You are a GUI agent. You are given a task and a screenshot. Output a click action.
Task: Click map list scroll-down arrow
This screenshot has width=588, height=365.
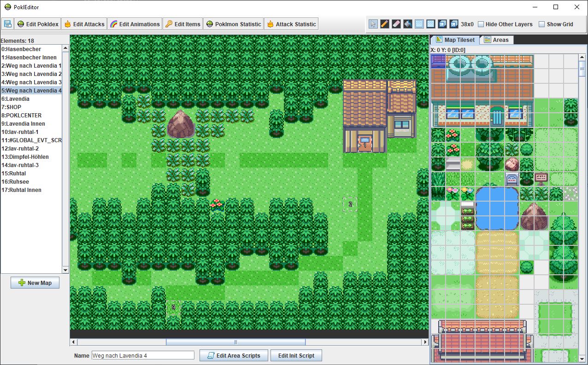(65, 270)
